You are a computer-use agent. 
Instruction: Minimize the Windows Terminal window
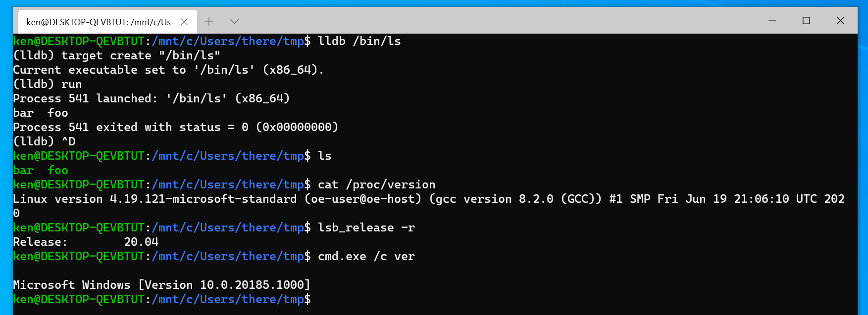(x=772, y=21)
